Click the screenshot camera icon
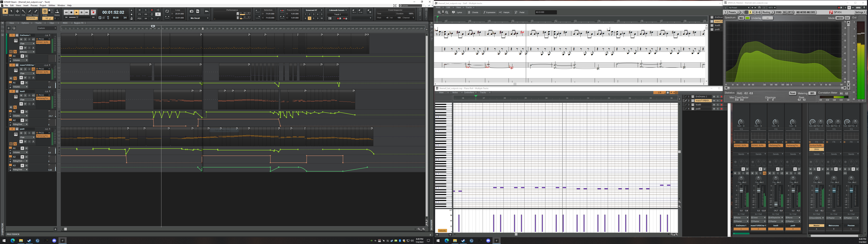Image resolution: width=868 pixels, height=244 pixels. click(x=191, y=12)
